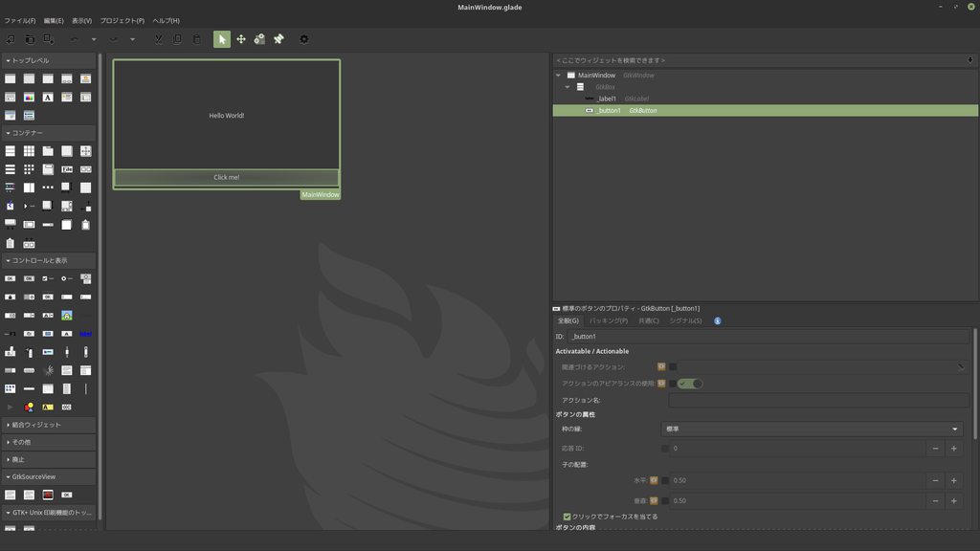Save the project with the toolbar icon

[48, 39]
